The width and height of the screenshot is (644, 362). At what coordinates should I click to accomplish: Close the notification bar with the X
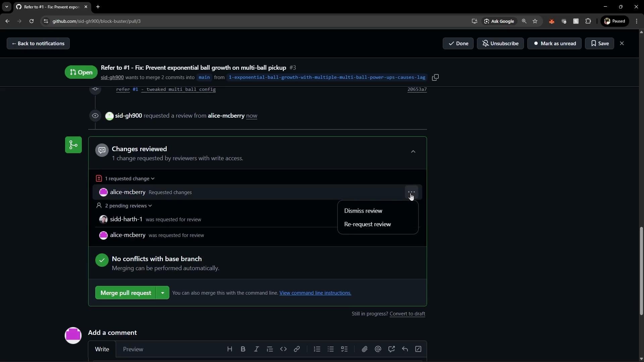click(622, 44)
